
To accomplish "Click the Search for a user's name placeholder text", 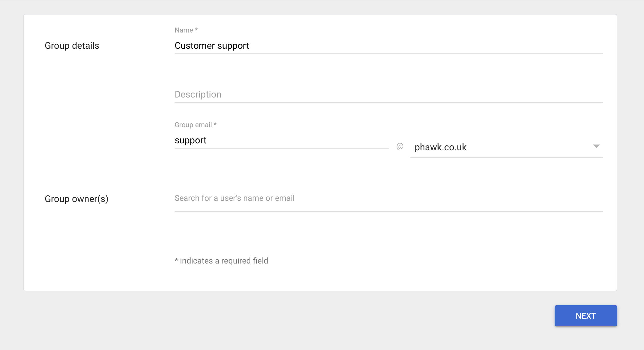I will 234,198.
